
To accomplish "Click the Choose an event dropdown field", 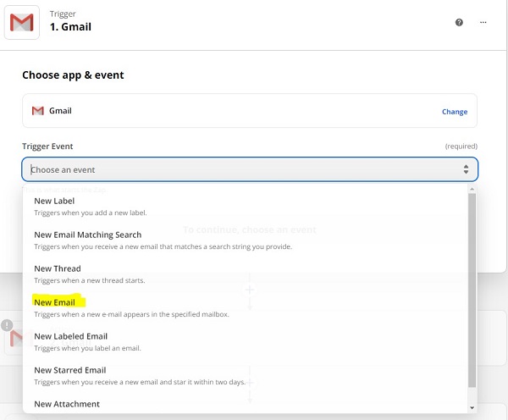I will 250,169.
